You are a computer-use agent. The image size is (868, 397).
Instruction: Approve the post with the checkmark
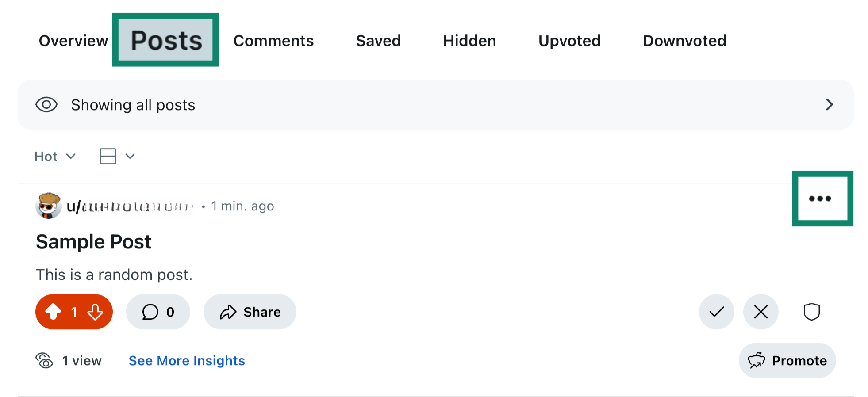point(716,312)
